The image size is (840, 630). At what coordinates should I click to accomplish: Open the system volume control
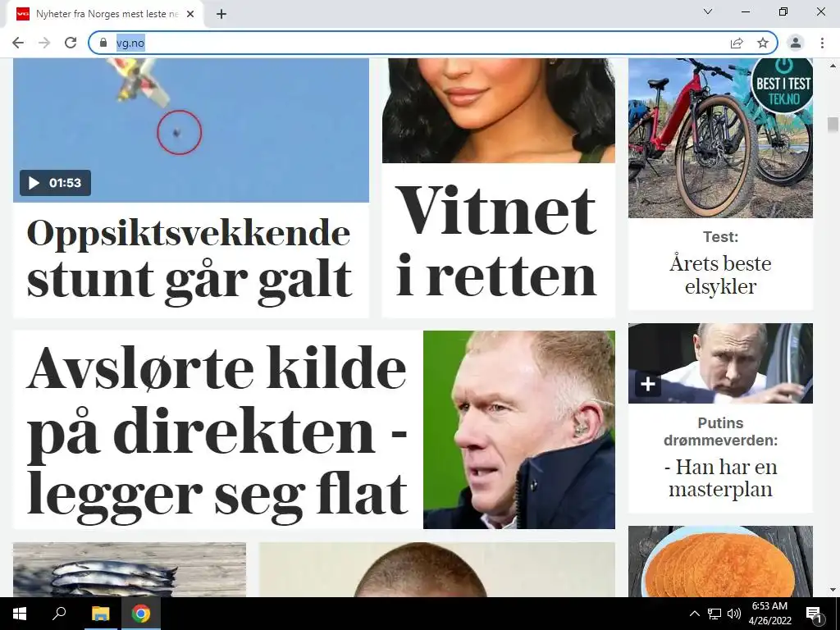[x=734, y=614]
